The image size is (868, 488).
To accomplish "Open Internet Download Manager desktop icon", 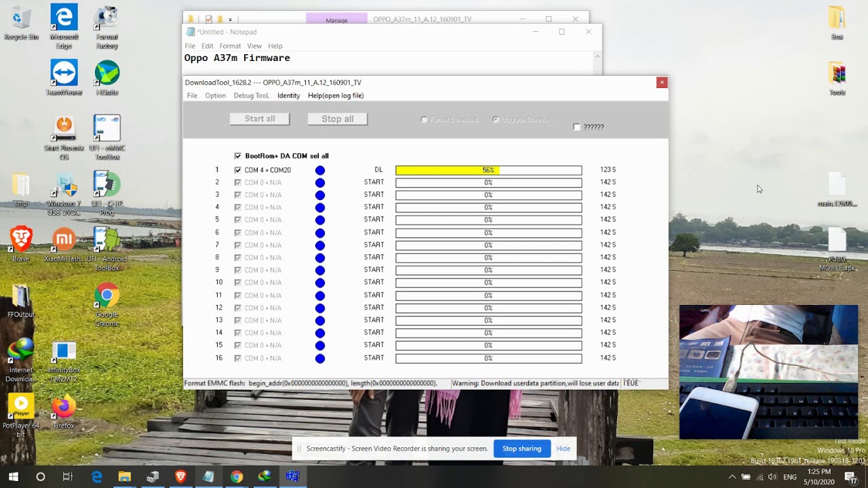I will pos(21,359).
